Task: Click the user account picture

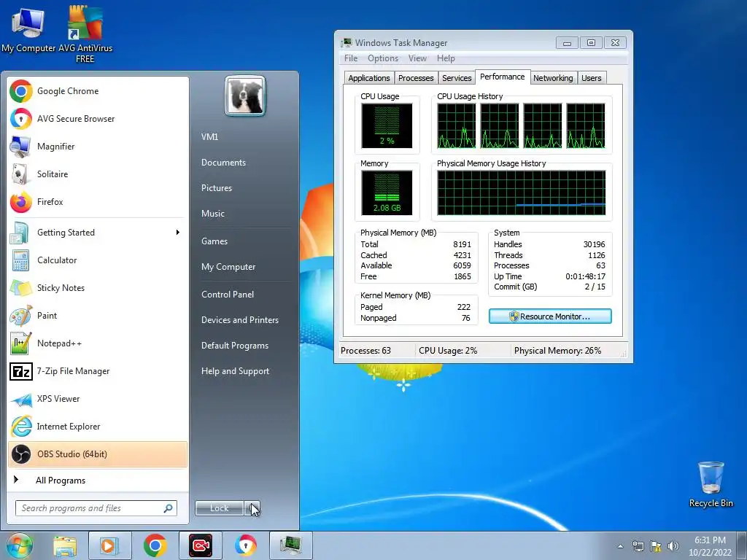Action: pyautogui.click(x=245, y=96)
